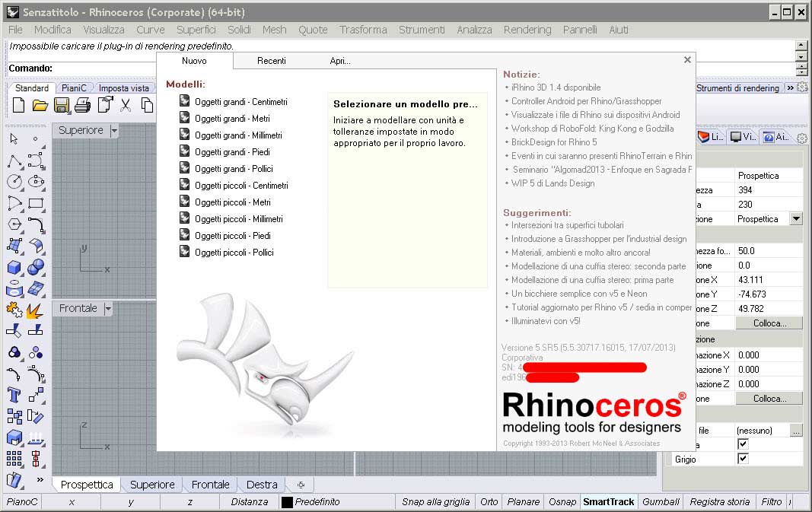Select the Polygon tool
The image size is (812, 512).
point(15,224)
